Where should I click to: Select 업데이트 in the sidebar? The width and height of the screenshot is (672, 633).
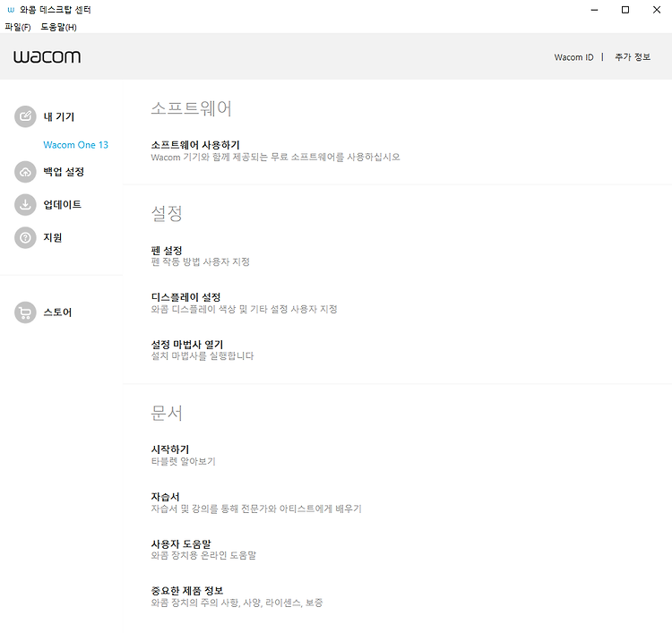62,205
